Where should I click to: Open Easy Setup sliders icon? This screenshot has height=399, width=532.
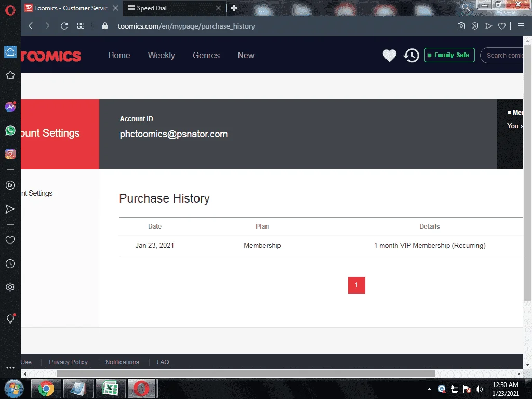[x=521, y=26]
